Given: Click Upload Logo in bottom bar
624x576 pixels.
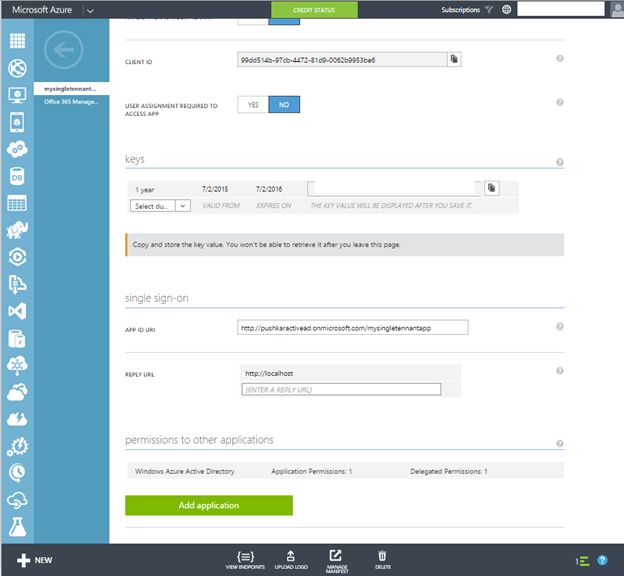Looking at the screenshot, I should 291,560.
